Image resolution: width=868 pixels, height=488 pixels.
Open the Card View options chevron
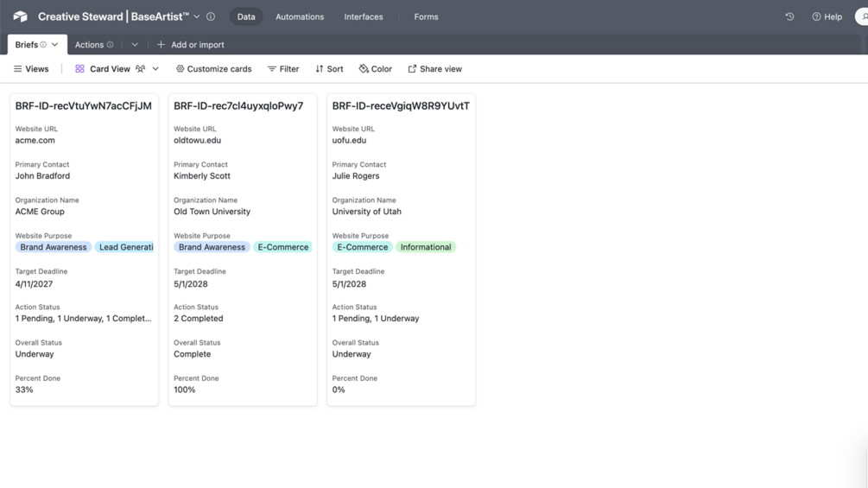coord(155,69)
